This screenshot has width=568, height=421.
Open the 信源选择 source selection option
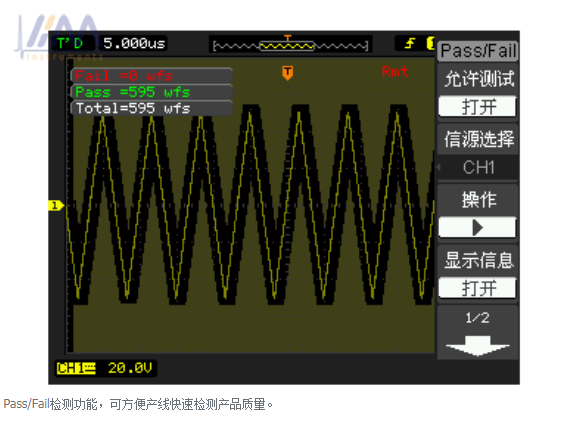[x=479, y=139]
